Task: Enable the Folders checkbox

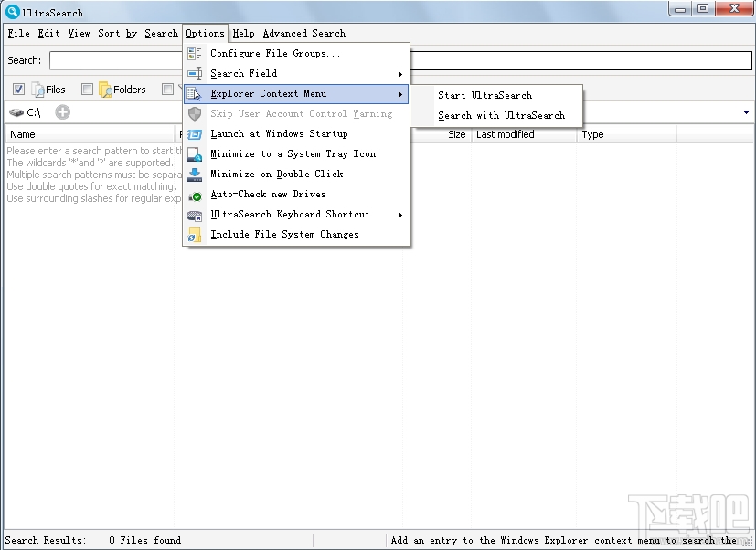Action: pos(87,89)
